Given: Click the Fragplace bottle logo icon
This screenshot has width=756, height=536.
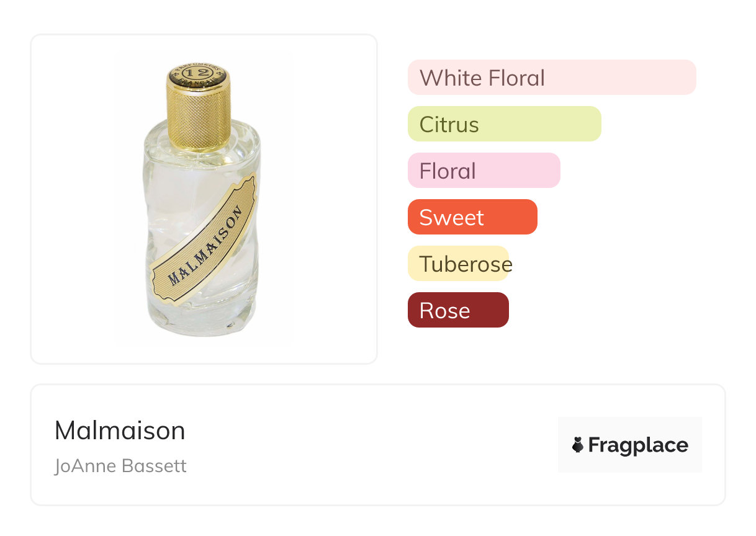Looking at the screenshot, I should [x=578, y=445].
